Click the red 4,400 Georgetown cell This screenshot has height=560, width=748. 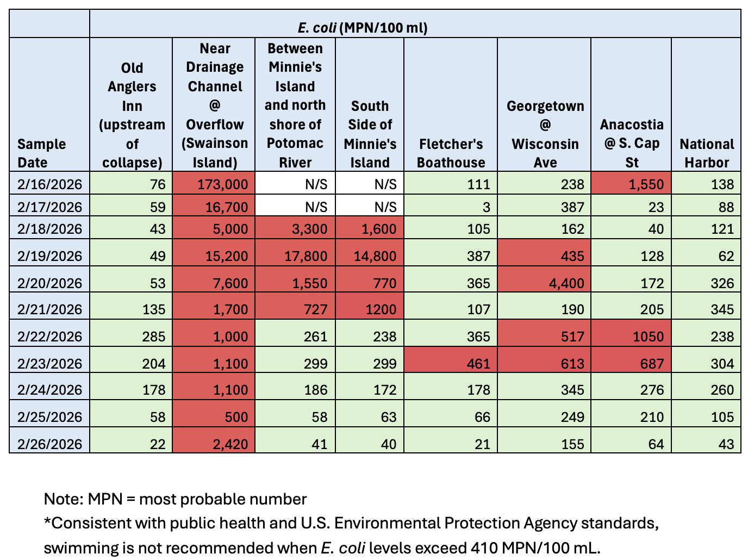pyautogui.click(x=545, y=283)
